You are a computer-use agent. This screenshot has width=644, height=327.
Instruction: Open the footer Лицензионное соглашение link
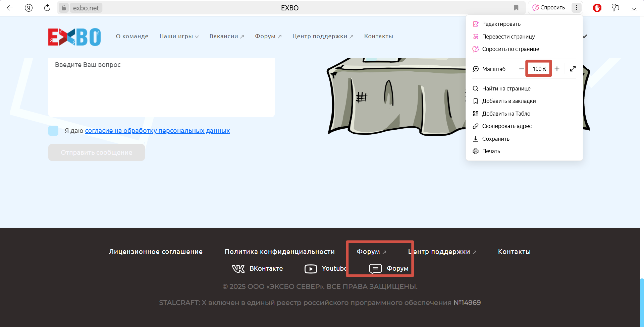click(x=156, y=252)
